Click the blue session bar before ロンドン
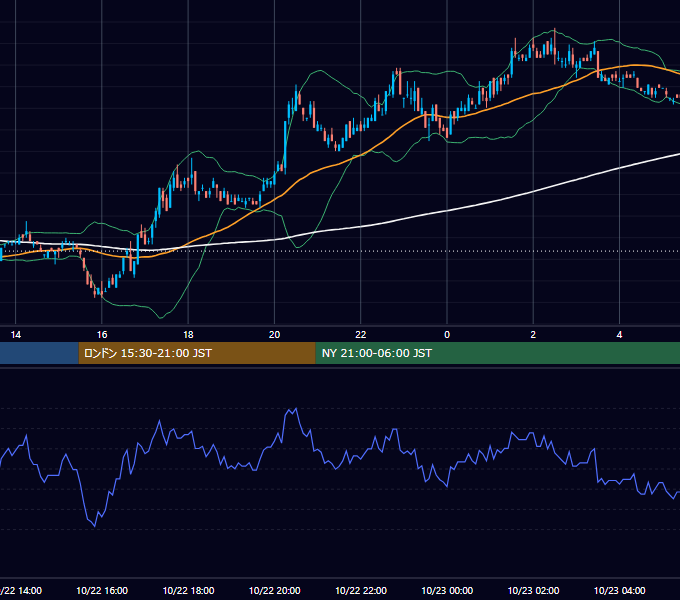This screenshot has height=600, width=680. tap(39, 353)
